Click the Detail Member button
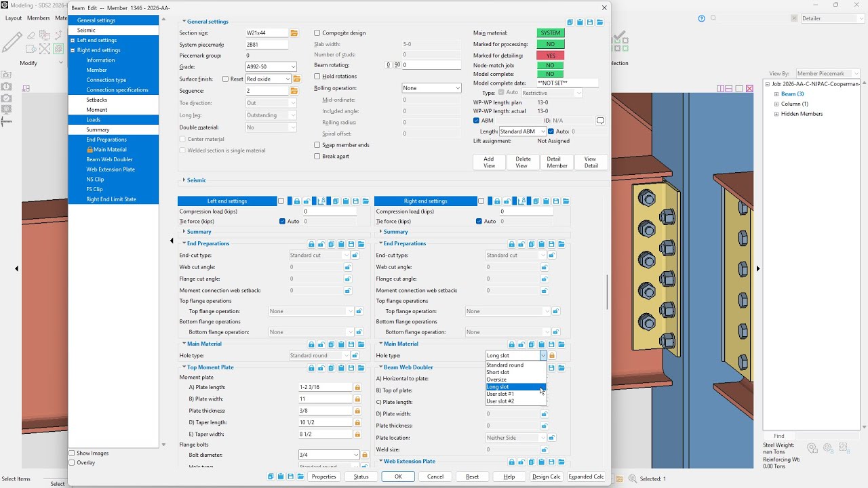868x488 pixels. click(x=557, y=162)
